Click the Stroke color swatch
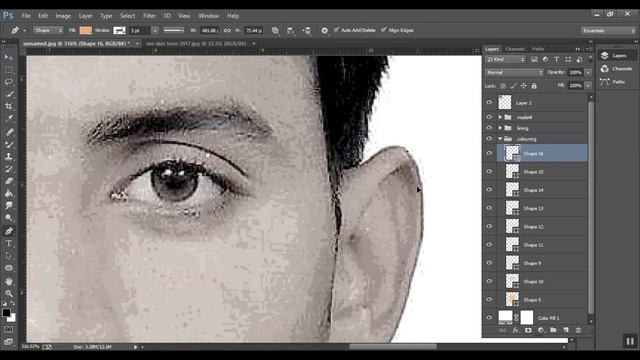This screenshot has height=360, width=640. (119, 31)
